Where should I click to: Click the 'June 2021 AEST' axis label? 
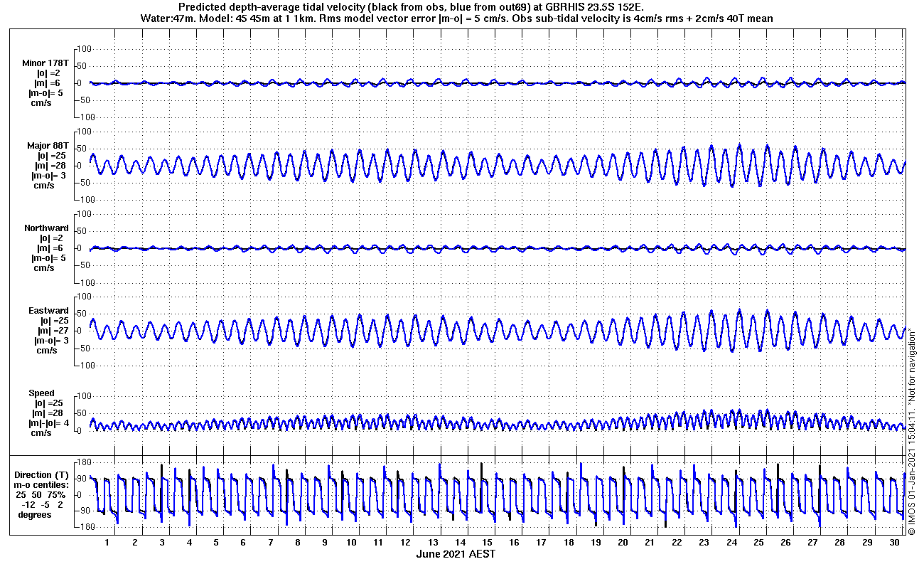click(456, 553)
